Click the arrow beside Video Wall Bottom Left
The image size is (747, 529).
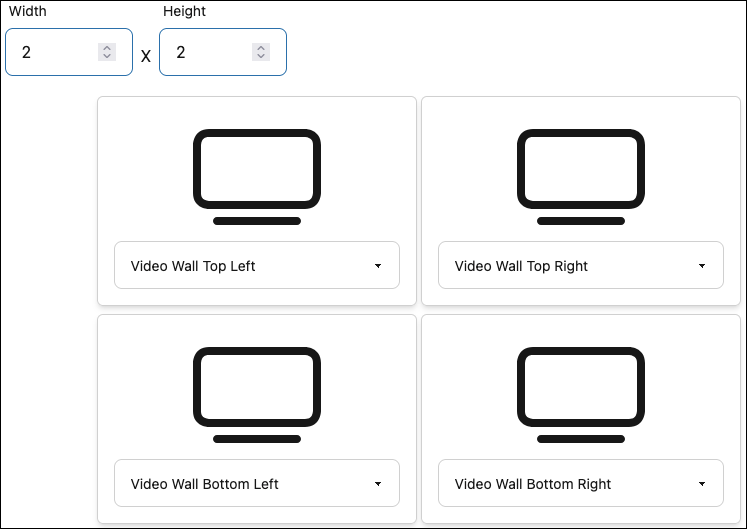click(378, 484)
